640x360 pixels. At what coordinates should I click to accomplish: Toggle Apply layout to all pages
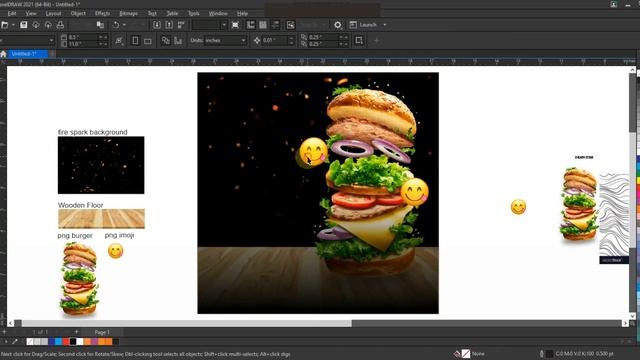tap(165, 40)
